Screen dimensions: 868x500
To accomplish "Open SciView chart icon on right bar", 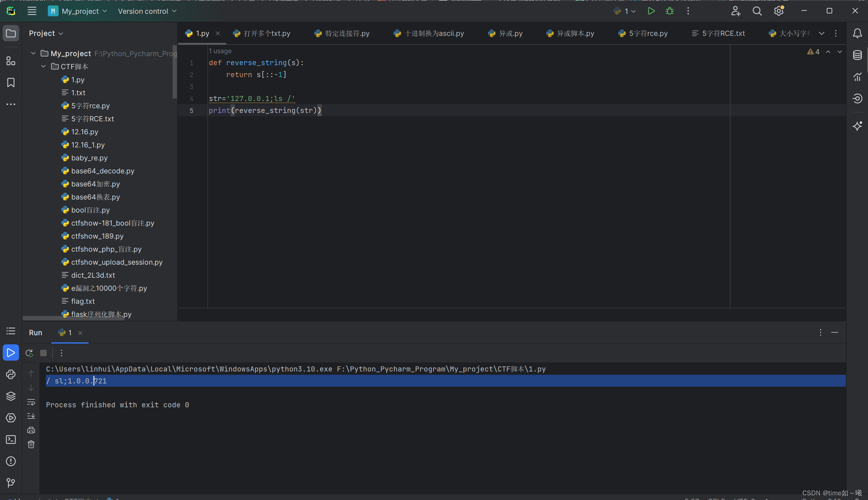I will click(857, 77).
